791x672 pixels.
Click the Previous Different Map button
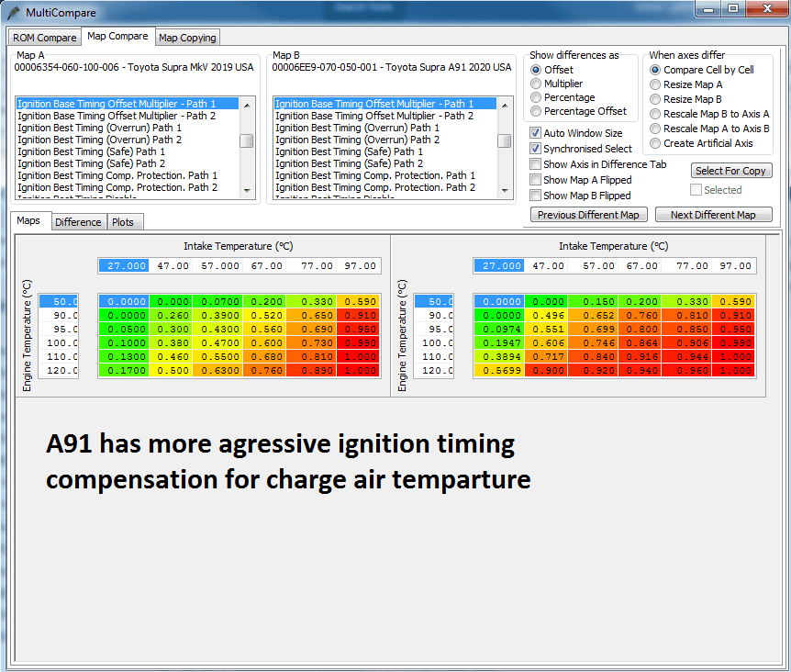[588, 215]
